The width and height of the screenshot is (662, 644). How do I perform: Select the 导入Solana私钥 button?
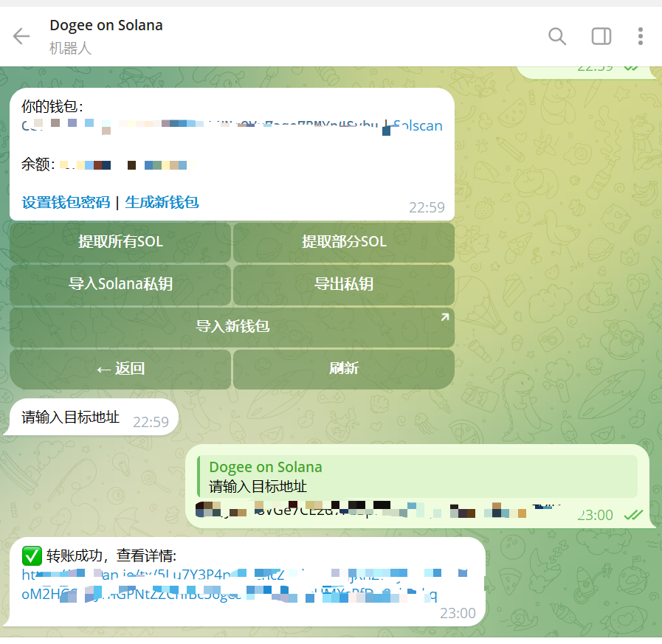120,284
